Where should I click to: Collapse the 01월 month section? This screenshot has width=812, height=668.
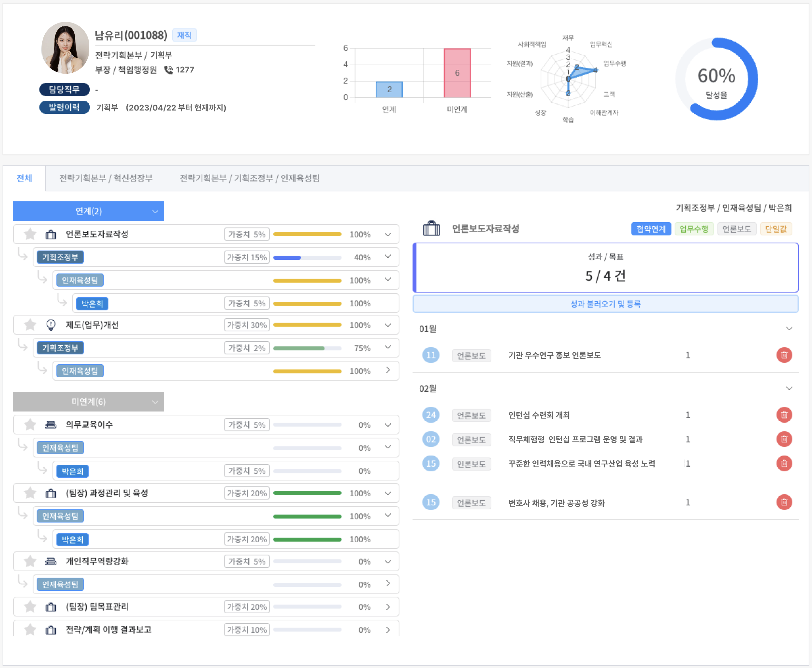tap(789, 328)
